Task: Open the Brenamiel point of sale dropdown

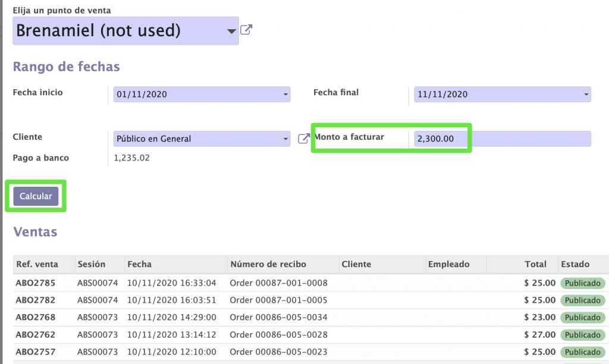Action: pos(125,31)
